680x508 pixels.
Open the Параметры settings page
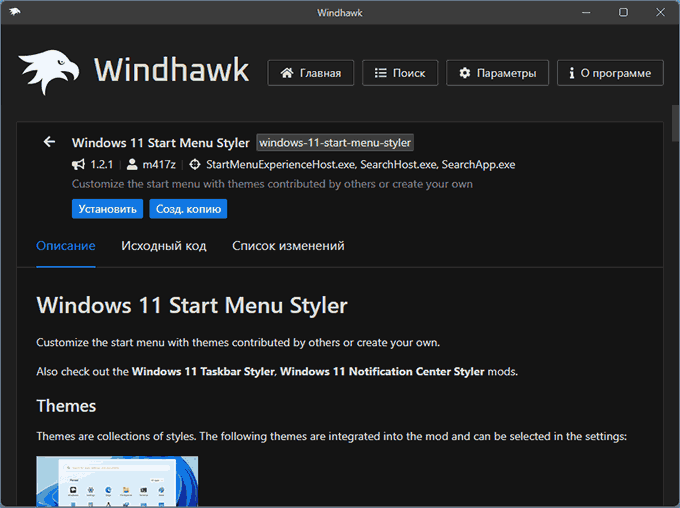pos(497,73)
